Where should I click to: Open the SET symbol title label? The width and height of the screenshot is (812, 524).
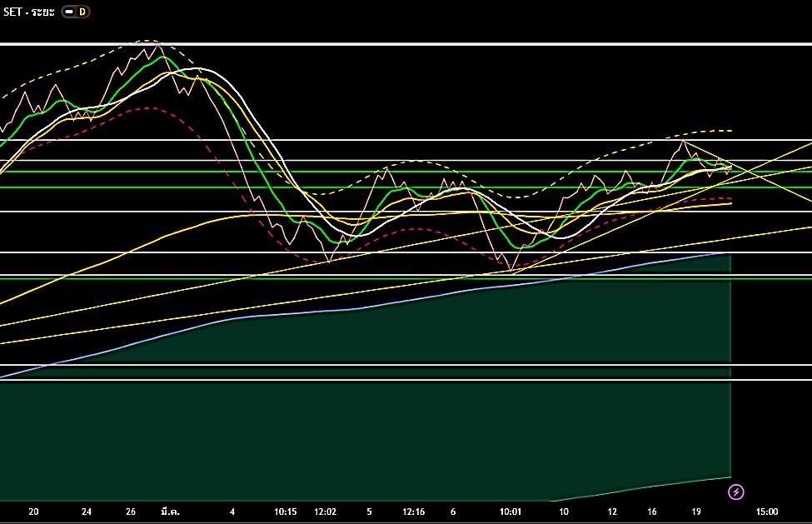point(27,12)
